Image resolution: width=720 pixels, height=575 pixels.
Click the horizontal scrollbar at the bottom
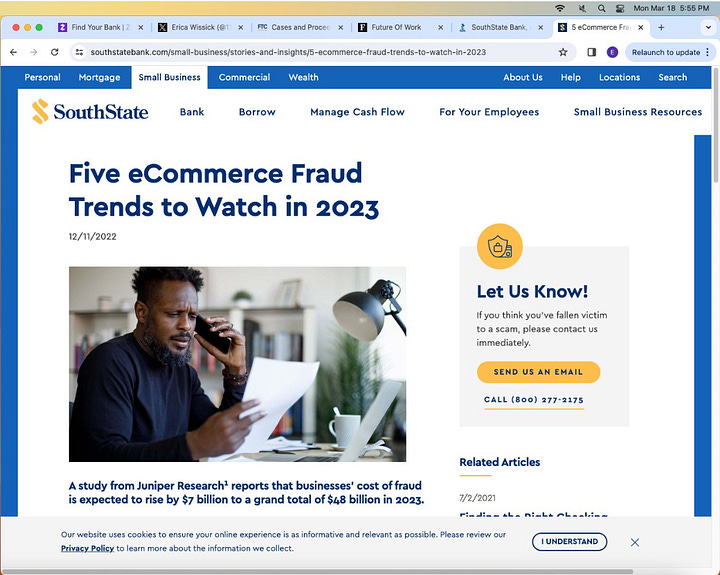(318, 572)
